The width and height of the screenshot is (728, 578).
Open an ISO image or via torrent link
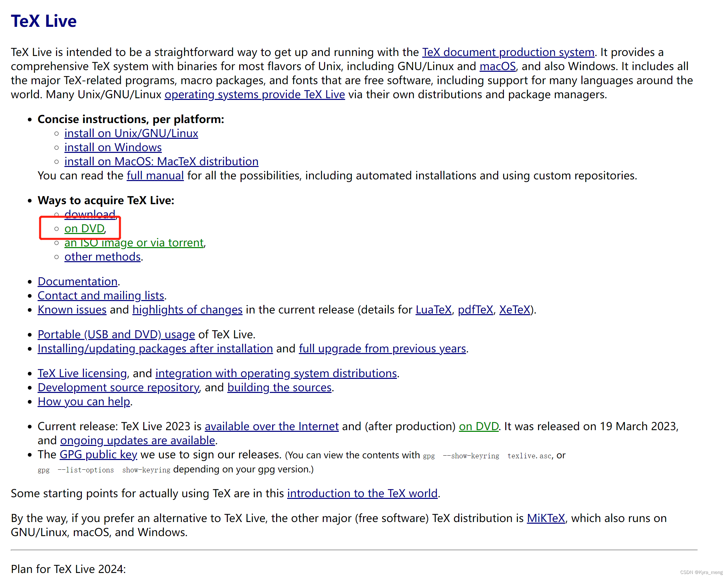pyautogui.click(x=134, y=243)
